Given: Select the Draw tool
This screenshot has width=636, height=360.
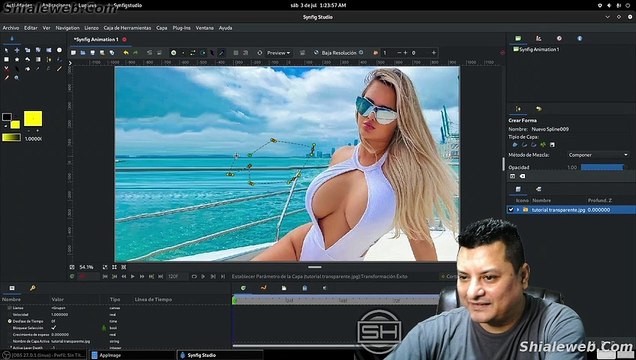Looking at the screenshot, I should pos(59,60).
